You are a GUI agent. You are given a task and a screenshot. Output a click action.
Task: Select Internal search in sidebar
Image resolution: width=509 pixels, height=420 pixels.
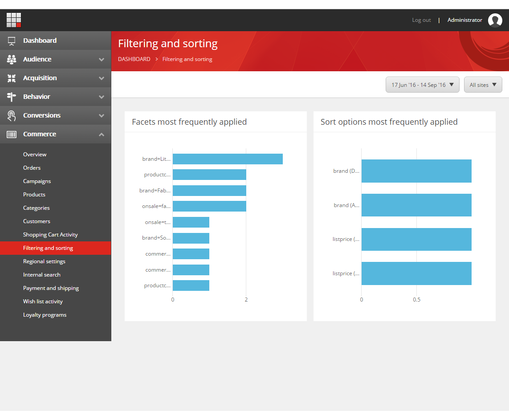[41, 275]
